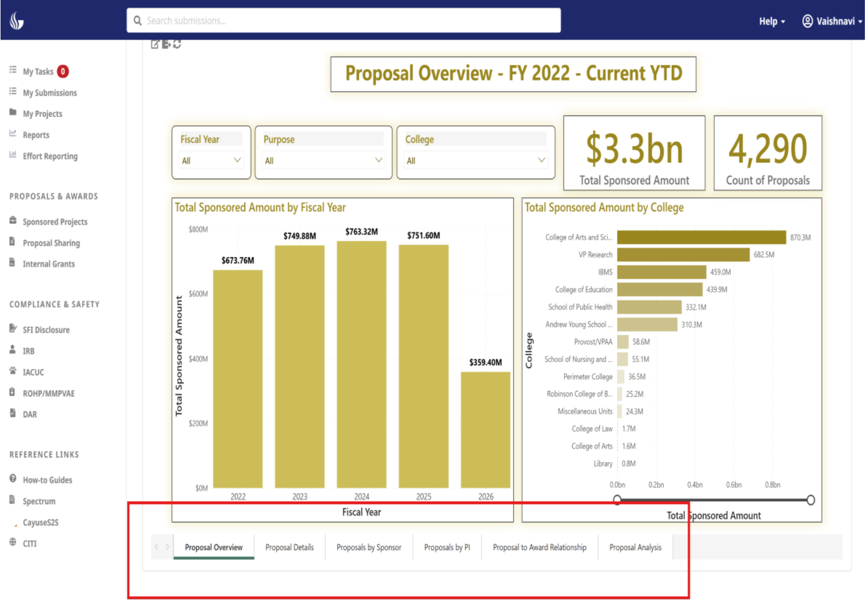Click the IACUC paw icon in sidebar
The width and height of the screenshot is (866, 616).
point(13,371)
